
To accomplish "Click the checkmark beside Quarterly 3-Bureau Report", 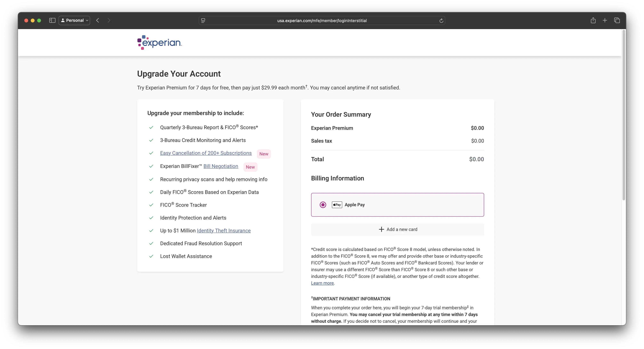I will 151,127.
